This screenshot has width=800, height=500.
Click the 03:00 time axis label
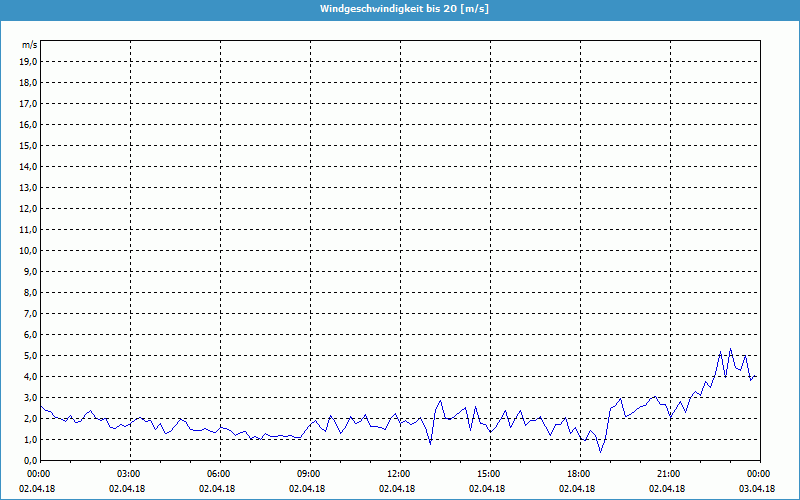tap(129, 473)
